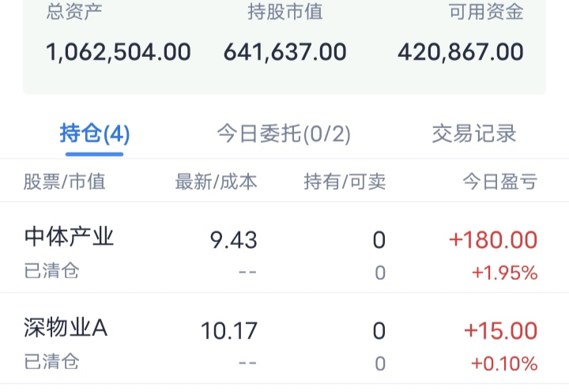569x392 pixels.
Task: Tap 深物业A latest price 10.17
Action: [229, 330]
